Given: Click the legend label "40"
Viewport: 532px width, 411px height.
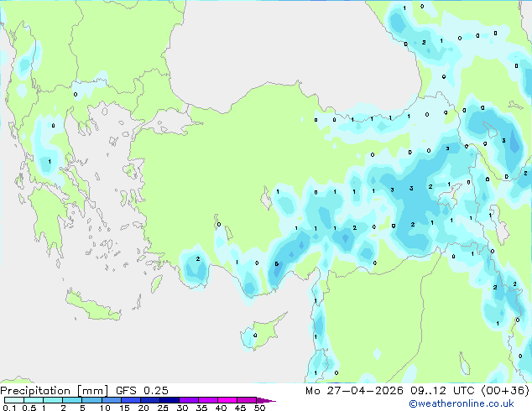Looking at the screenshot, I should (221, 408).
